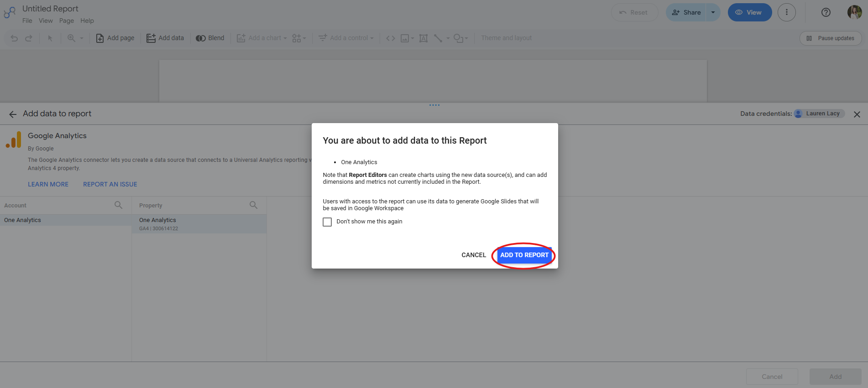Expand the line type dropdown arrow
This screenshot has height=388, width=868.
pos(448,38)
